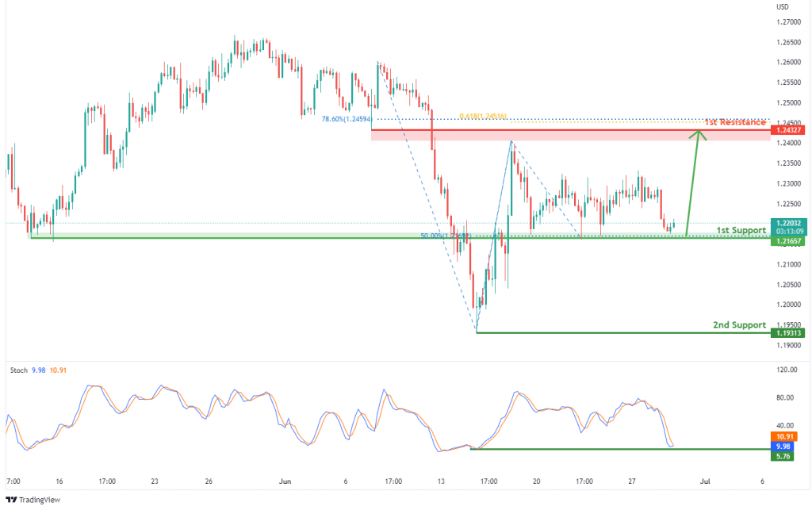
Task: Select the 2nd Support text label
Action: tap(740, 324)
